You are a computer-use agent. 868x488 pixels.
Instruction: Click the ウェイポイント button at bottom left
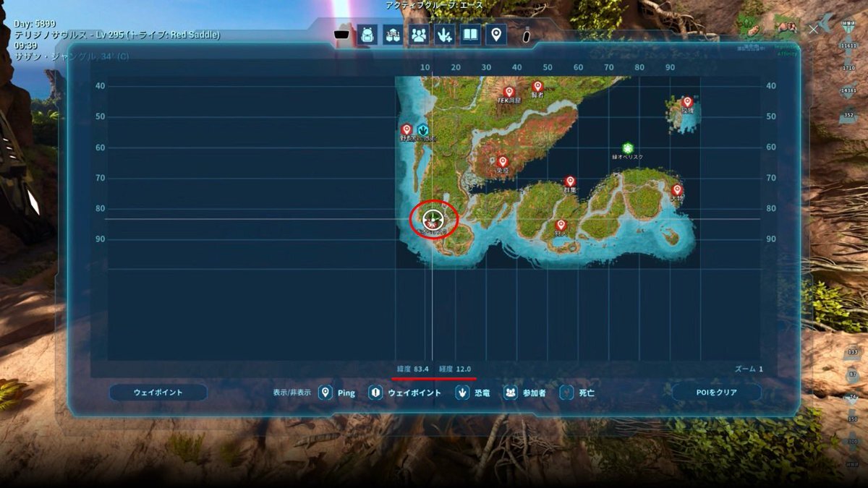(158, 393)
